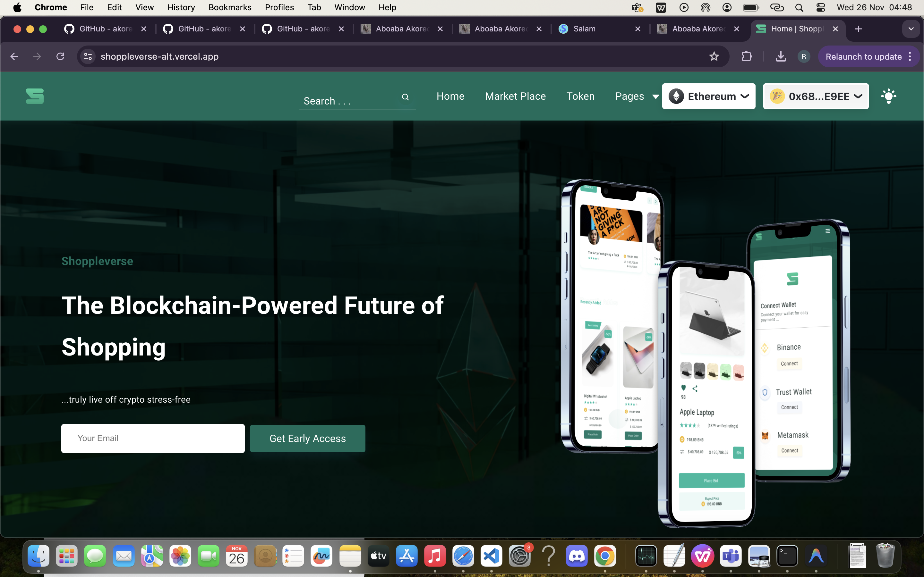
Task: Bookmark this page with star icon
Action: coord(714,56)
